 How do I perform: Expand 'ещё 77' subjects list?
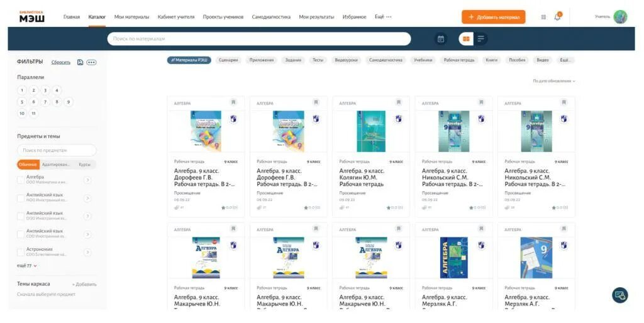[27, 266]
